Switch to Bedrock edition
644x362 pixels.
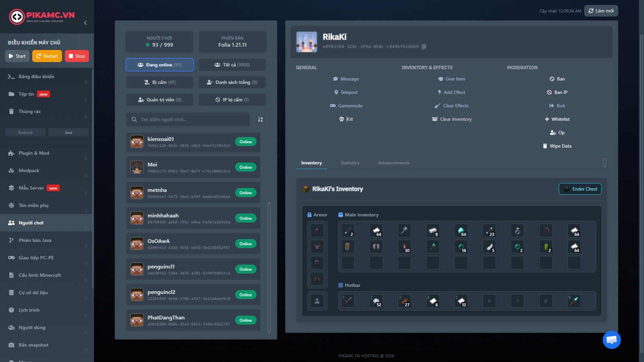point(25,132)
